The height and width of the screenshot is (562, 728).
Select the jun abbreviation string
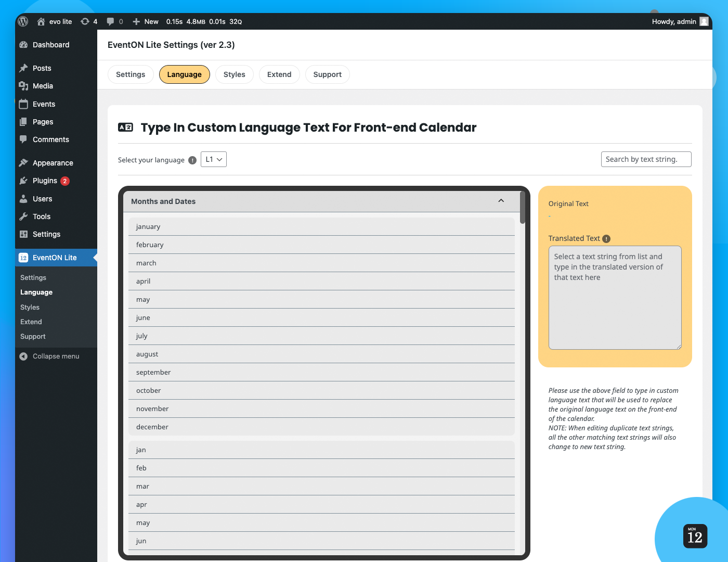coord(321,541)
